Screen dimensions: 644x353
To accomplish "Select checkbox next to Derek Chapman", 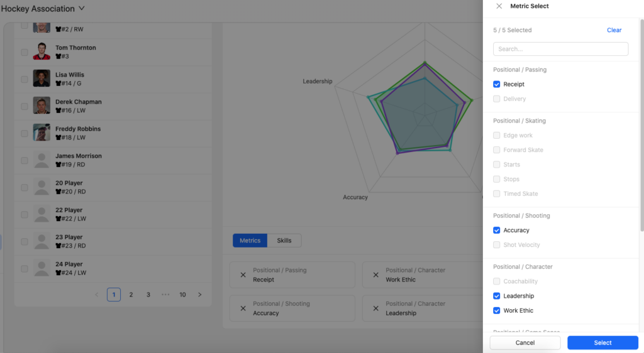I will pyautogui.click(x=24, y=106).
